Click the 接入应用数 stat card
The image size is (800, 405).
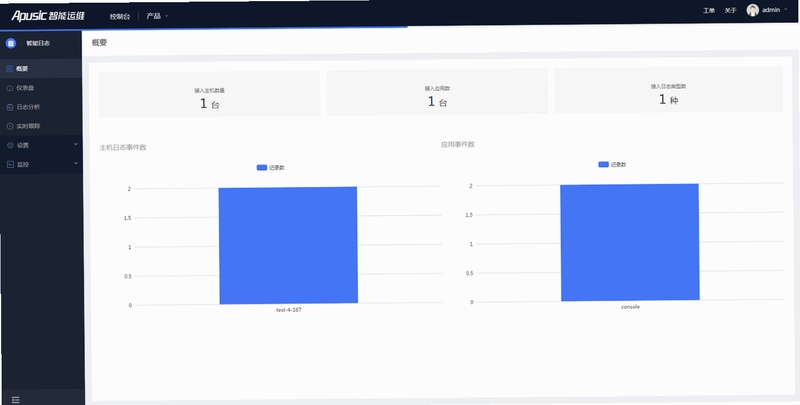coord(437,92)
